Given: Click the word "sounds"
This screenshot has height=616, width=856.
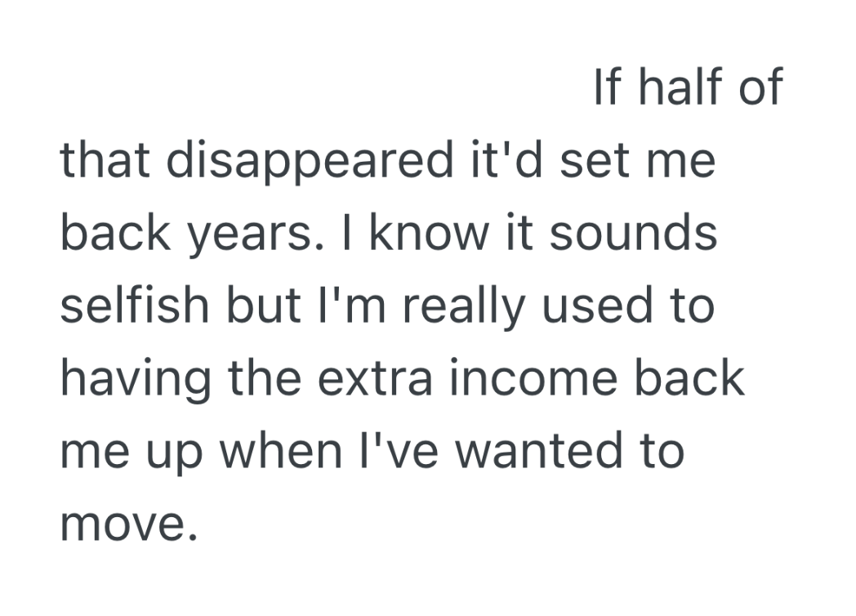Looking at the screenshot, I should click(x=635, y=233).
